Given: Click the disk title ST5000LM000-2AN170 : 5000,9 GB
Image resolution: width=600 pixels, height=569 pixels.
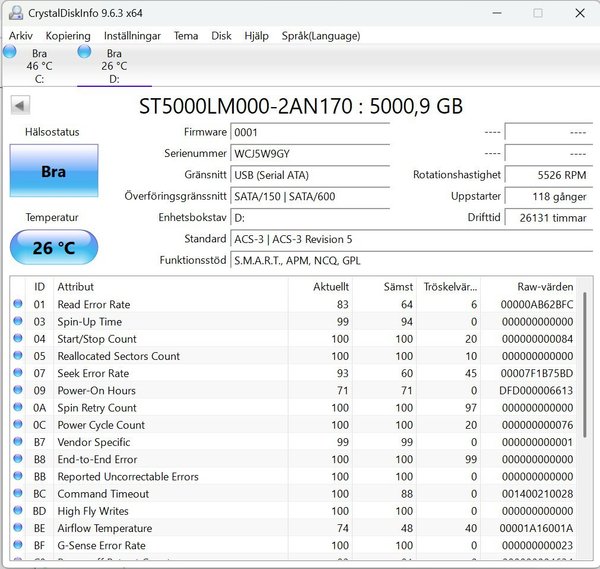Looking at the screenshot, I should pos(301,106).
